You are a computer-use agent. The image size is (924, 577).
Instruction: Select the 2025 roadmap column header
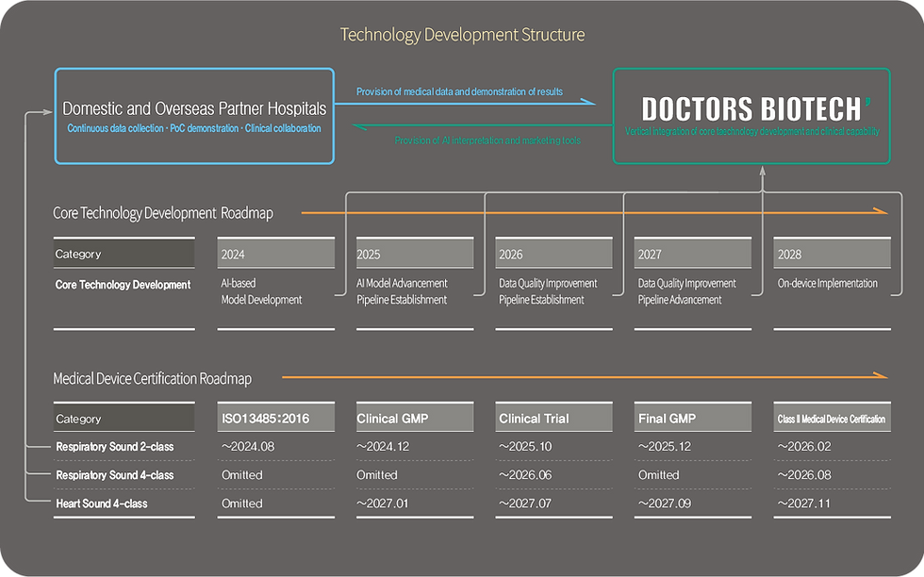tap(415, 254)
